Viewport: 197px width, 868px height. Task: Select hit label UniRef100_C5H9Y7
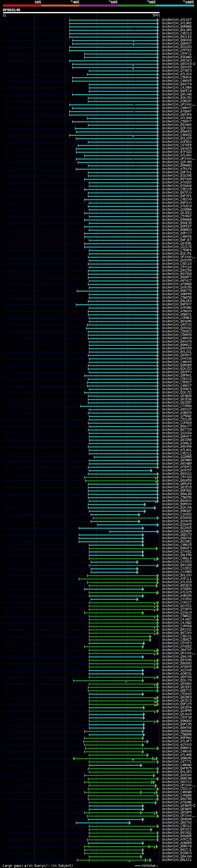(x=176, y=121)
